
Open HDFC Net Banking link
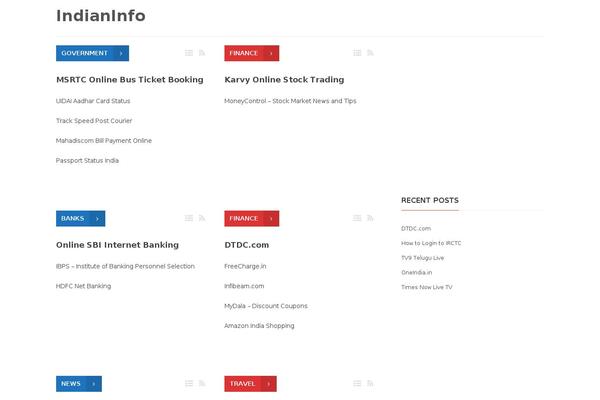point(83,286)
